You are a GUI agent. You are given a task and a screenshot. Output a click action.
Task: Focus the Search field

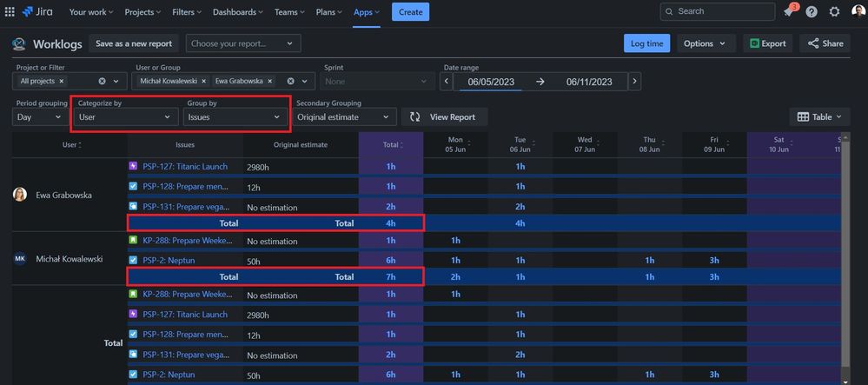tap(718, 11)
